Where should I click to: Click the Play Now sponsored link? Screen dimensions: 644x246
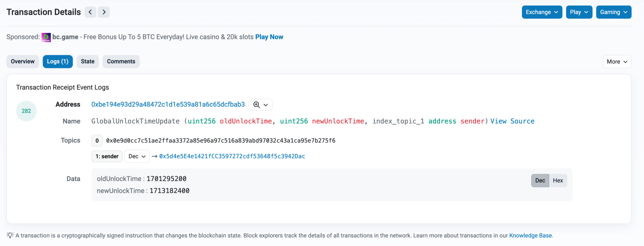(269, 37)
